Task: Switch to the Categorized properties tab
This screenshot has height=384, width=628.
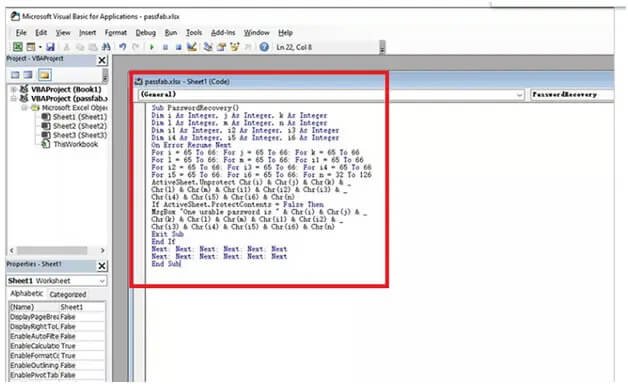Action: 68,294
